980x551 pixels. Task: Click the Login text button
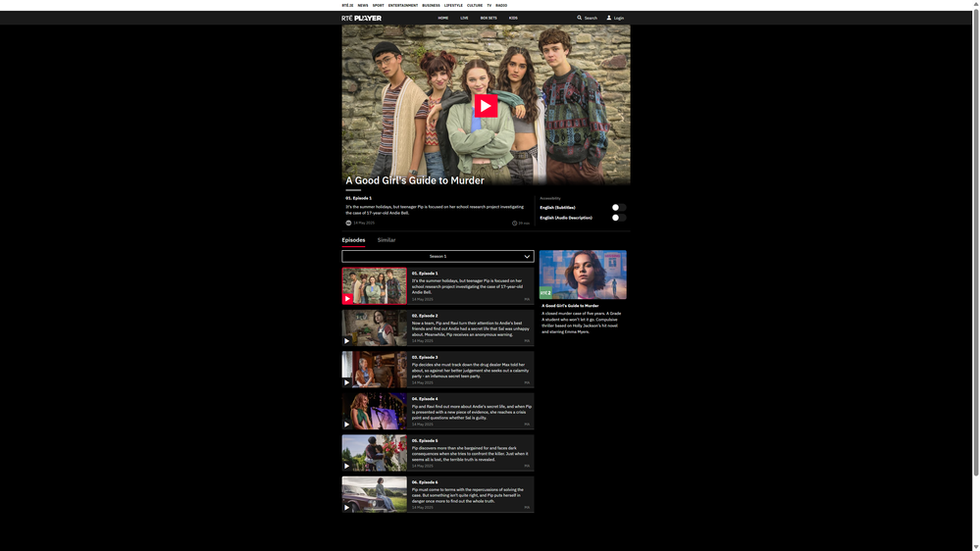(619, 18)
